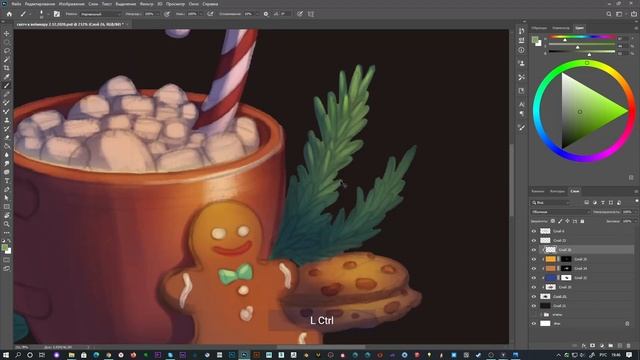Select the Hand tool
The height and width of the screenshot is (360, 640).
7,215
